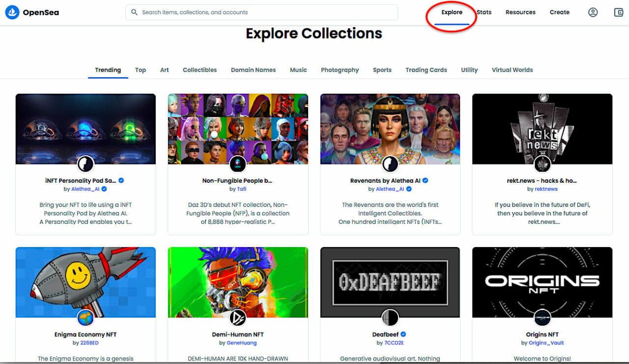
Task: Visit the Tafi creator profile link
Action: pyautogui.click(x=241, y=188)
